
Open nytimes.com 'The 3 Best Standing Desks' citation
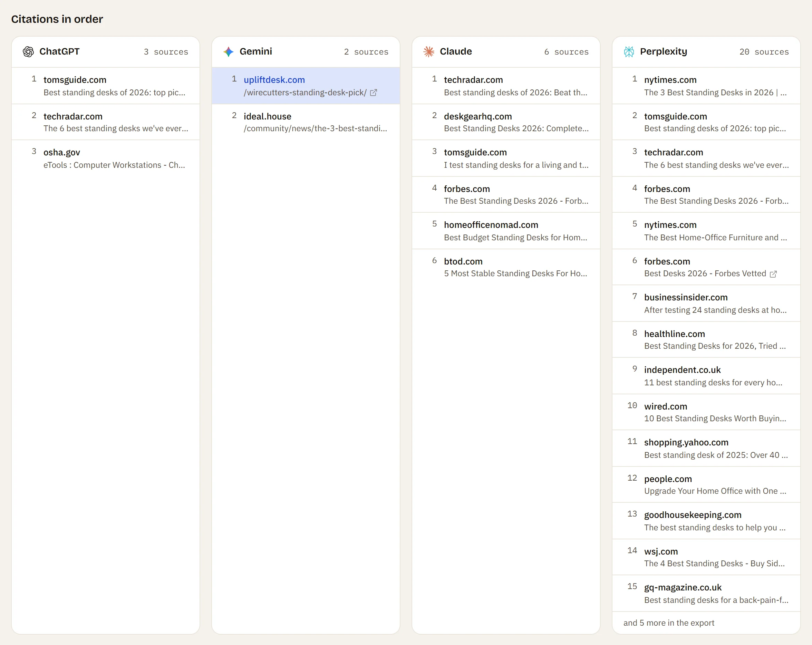(x=706, y=86)
